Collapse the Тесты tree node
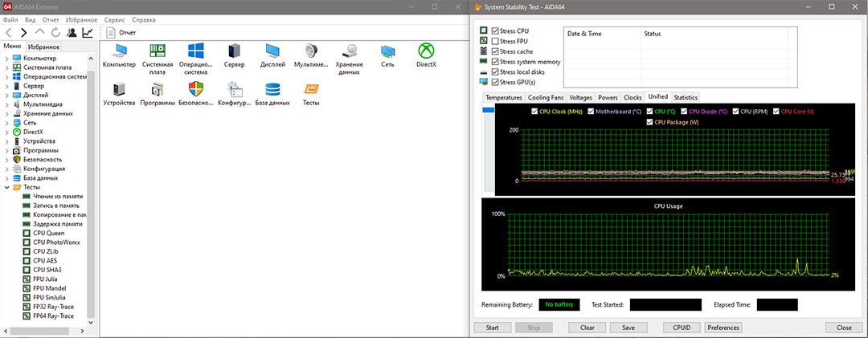Viewport: 868px width, 338px height. point(7,187)
